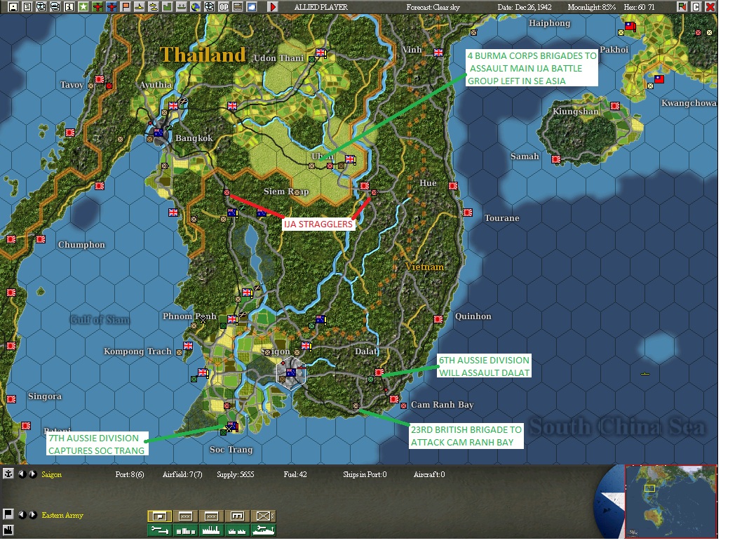This screenshot has width=756, height=543.
Task: Click the single yellow aircraft silhouette icon
Action: click(140, 7)
